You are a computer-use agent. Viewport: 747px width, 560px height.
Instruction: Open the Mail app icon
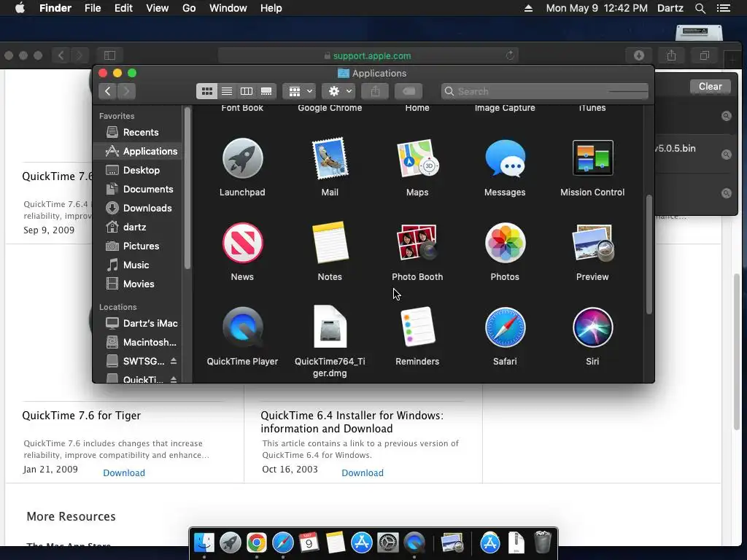point(330,158)
